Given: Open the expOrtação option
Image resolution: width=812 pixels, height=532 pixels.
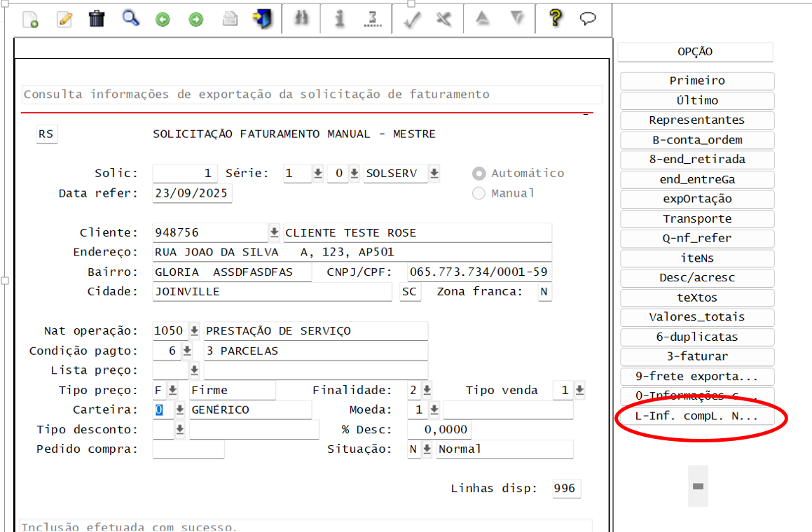Looking at the screenshot, I should (697, 199).
